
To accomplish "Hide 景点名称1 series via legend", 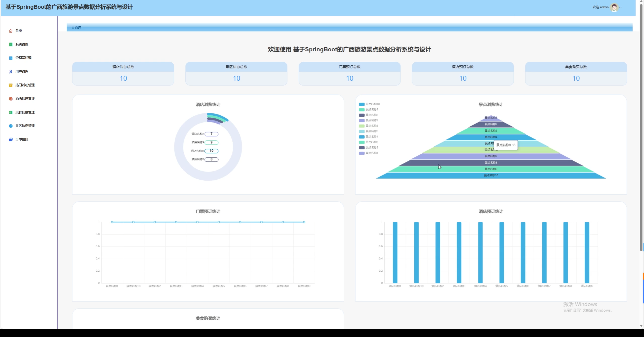I will coord(369,153).
